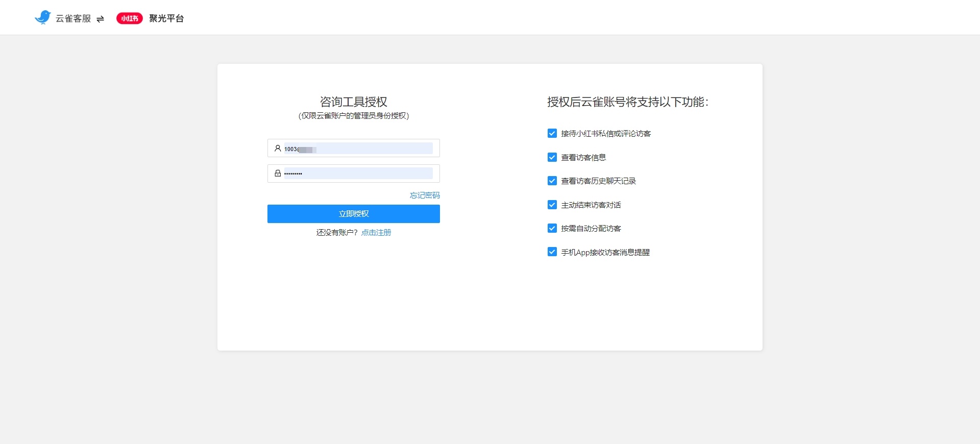Uncheck 查看访客历史聊天记录 checkbox
Image resolution: width=980 pixels, height=444 pixels.
click(x=552, y=181)
